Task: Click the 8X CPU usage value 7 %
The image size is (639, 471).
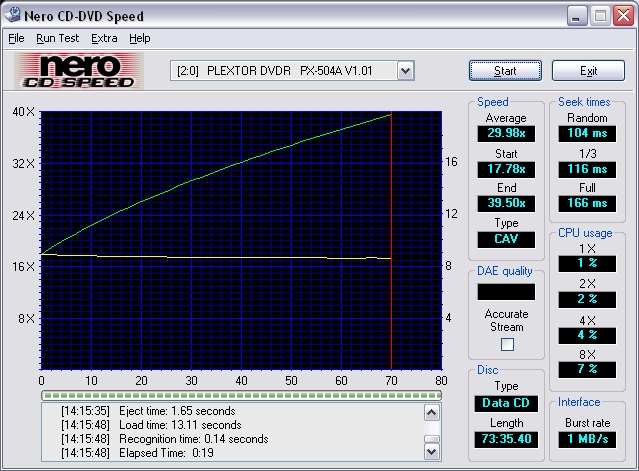Action: [x=587, y=370]
